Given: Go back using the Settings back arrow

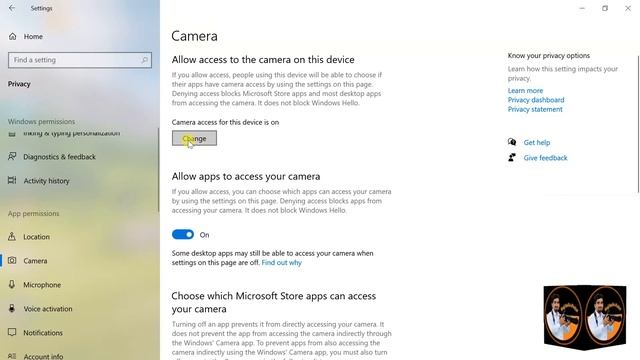Looking at the screenshot, I should pos(12,8).
